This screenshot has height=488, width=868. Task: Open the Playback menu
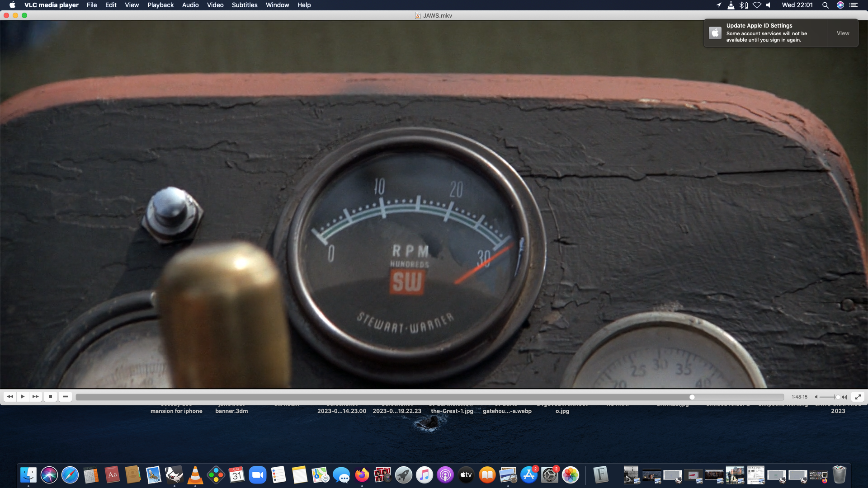[x=160, y=5]
